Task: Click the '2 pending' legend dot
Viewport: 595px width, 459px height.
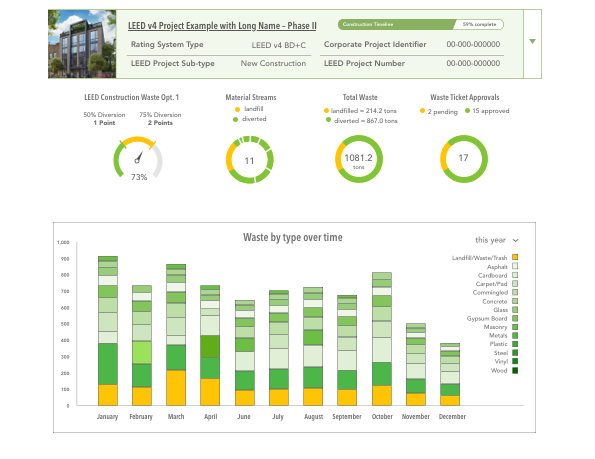Action: (422, 111)
